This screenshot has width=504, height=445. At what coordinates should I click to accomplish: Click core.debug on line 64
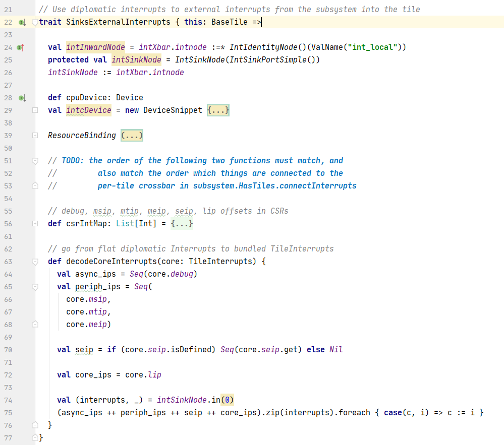pyautogui.click(x=171, y=274)
